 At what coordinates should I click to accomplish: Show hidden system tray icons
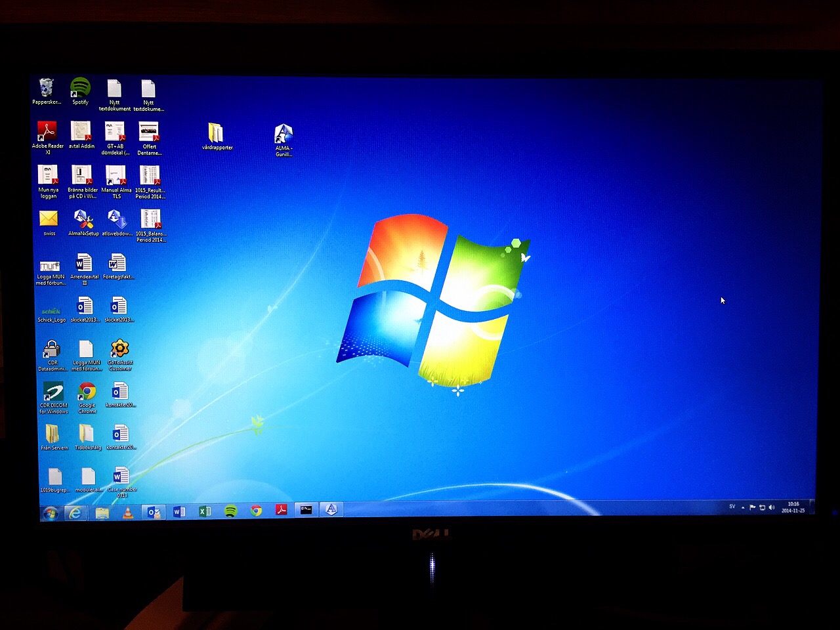743,507
